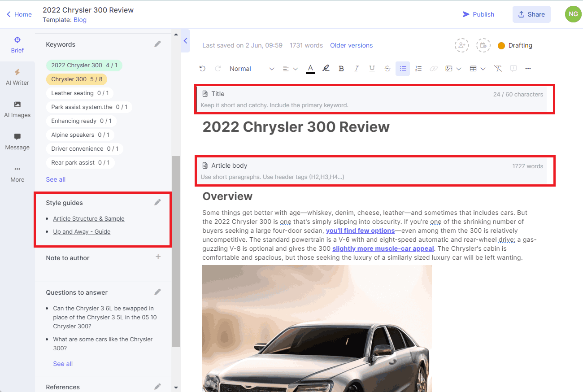
Task: Open the text color picker
Action: tap(310, 69)
